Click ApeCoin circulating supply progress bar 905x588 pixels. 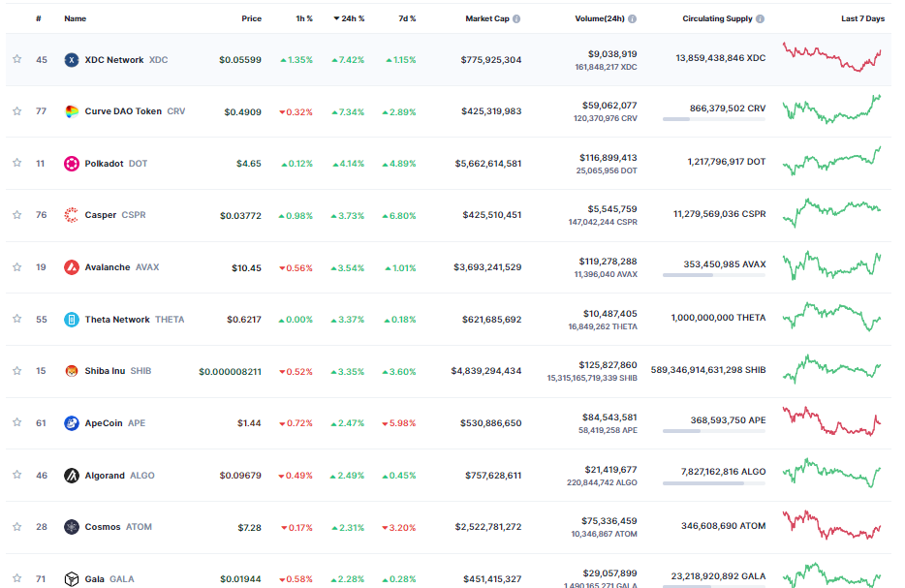pos(714,431)
